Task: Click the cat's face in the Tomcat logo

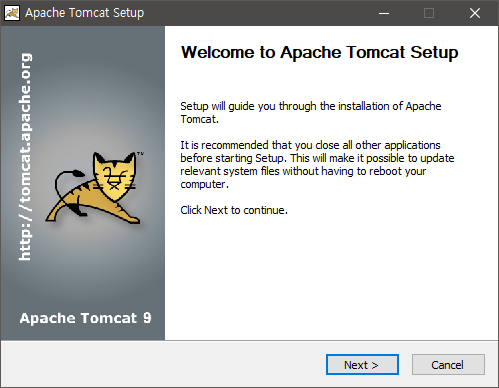Action: click(x=114, y=177)
